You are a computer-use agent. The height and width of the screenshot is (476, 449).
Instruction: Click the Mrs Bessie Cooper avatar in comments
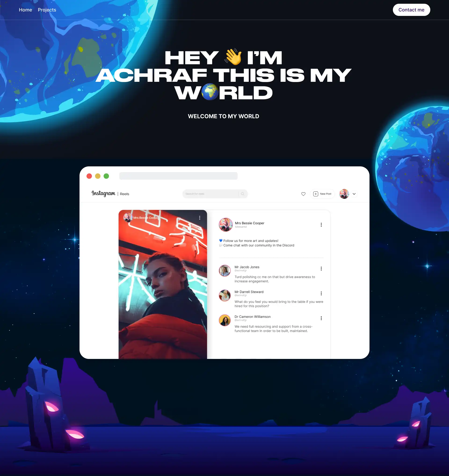point(225,224)
